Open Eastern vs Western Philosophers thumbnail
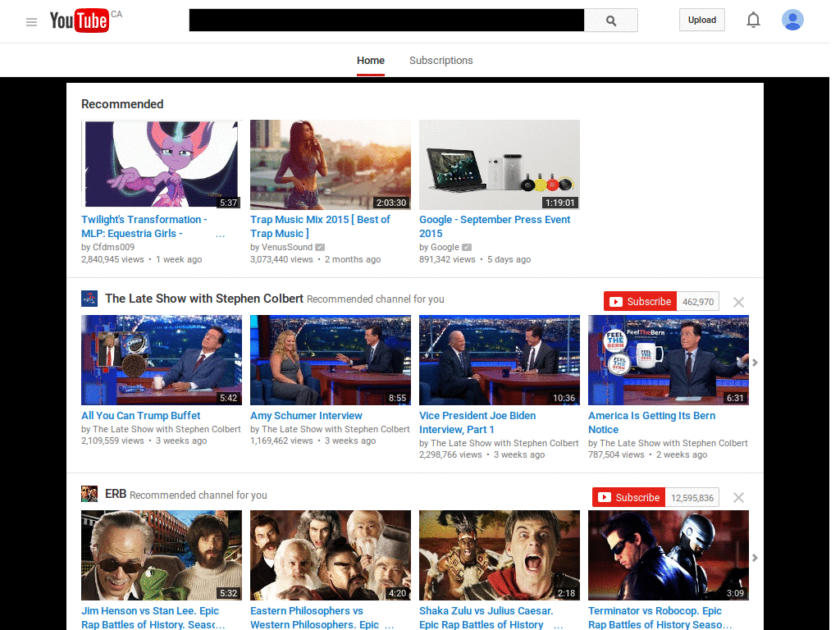840x630 pixels. pyautogui.click(x=331, y=555)
